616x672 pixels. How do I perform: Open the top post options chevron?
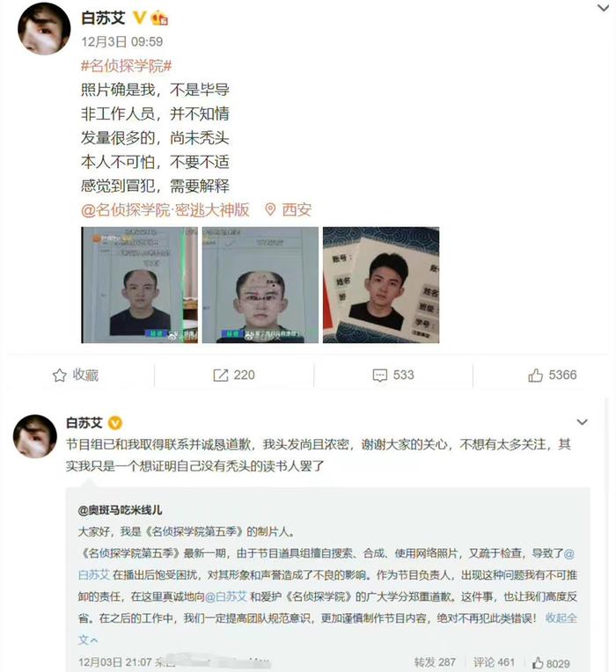603,8
